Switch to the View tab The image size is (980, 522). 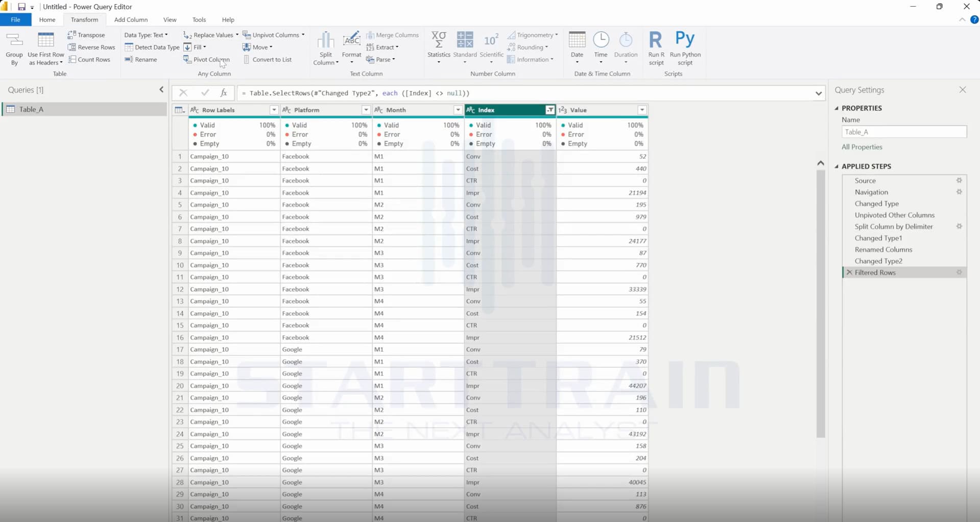(x=170, y=19)
